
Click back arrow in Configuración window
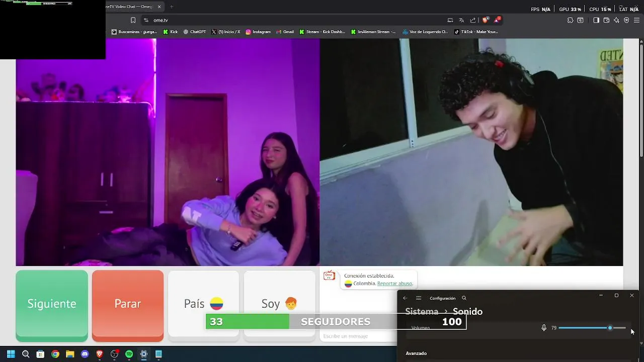point(405,298)
